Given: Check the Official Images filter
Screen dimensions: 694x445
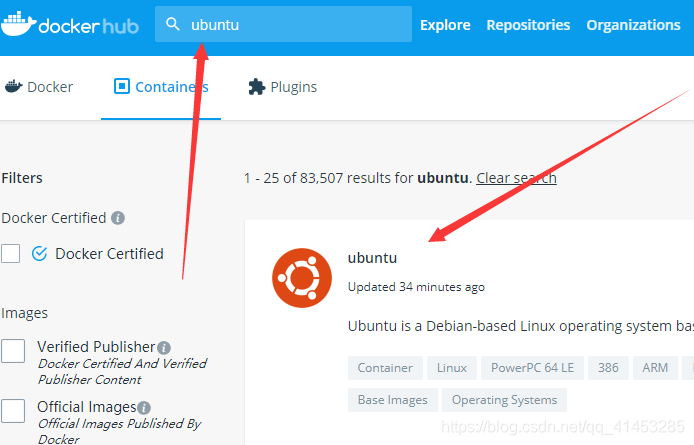Looking at the screenshot, I should [x=13, y=411].
